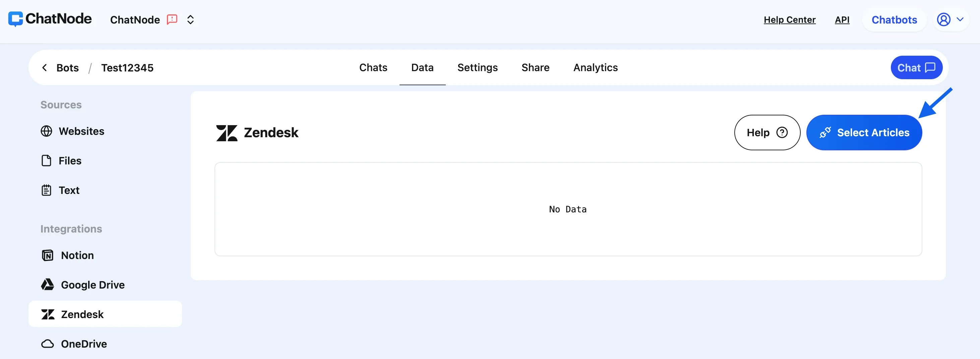Click the Help question mark icon
The image size is (980, 359).
(x=782, y=133)
